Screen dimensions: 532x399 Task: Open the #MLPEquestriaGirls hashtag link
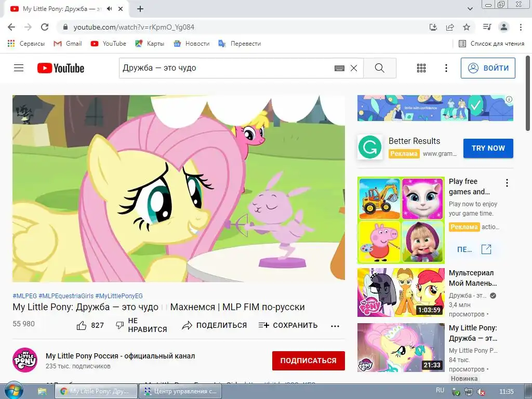coord(66,296)
